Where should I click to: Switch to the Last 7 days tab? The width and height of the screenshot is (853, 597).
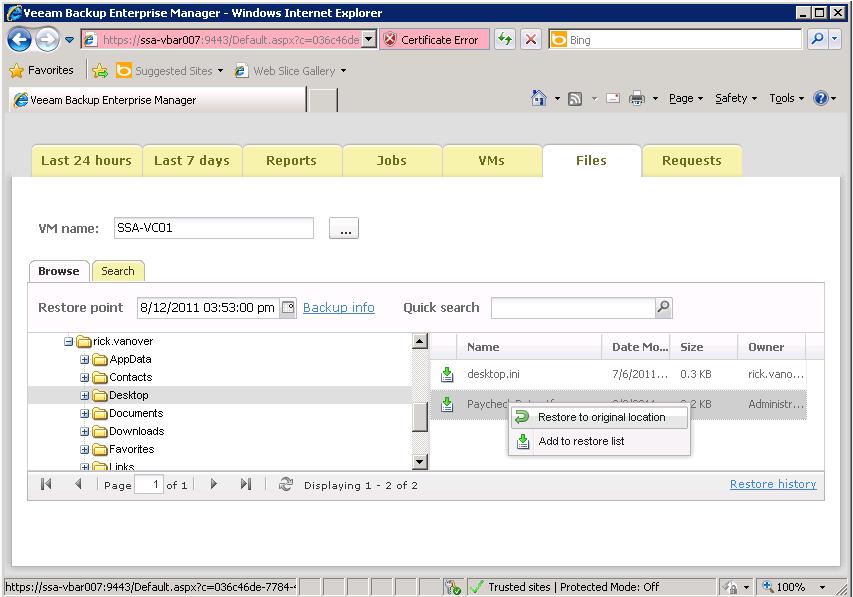tap(192, 161)
